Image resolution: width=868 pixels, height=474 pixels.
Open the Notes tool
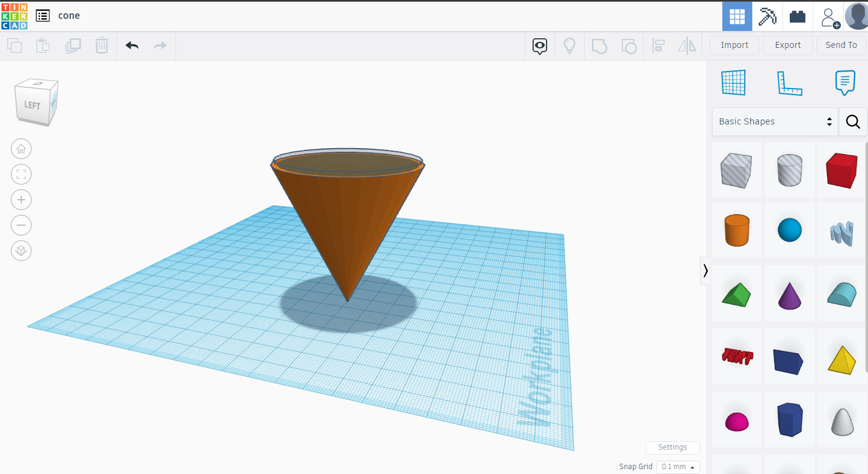[x=844, y=82]
